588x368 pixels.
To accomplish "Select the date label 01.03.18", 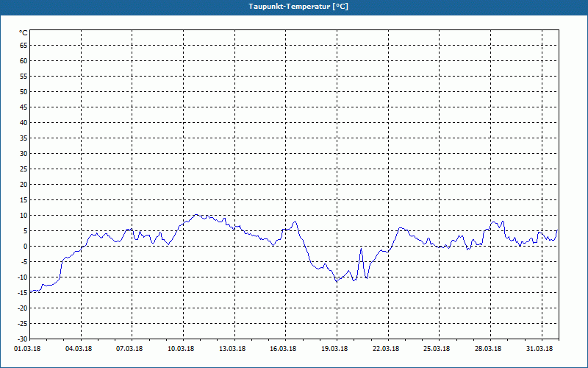I will 27,349.
